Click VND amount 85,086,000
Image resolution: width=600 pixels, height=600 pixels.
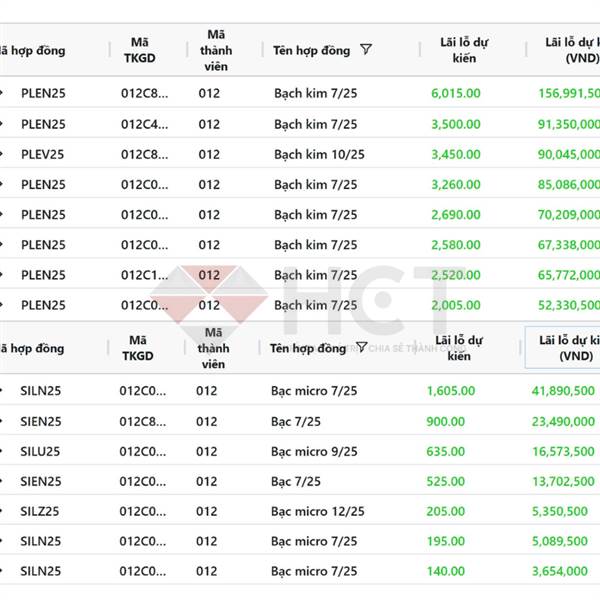569,184
